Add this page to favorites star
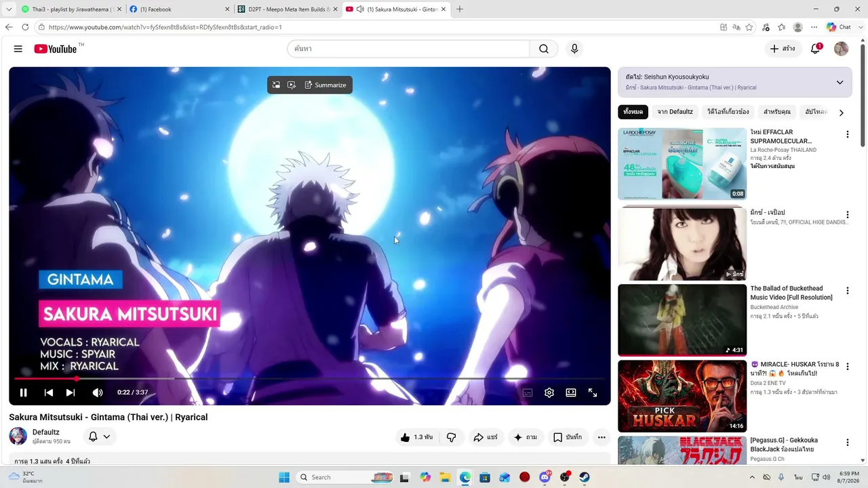Image resolution: width=868 pixels, height=488 pixels. 749,27
